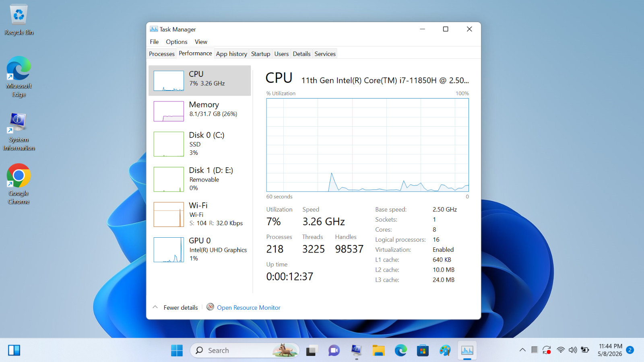This screenshot has height=362, width=644.
Task: Switch to the App history tab
Action: [231, 54]
